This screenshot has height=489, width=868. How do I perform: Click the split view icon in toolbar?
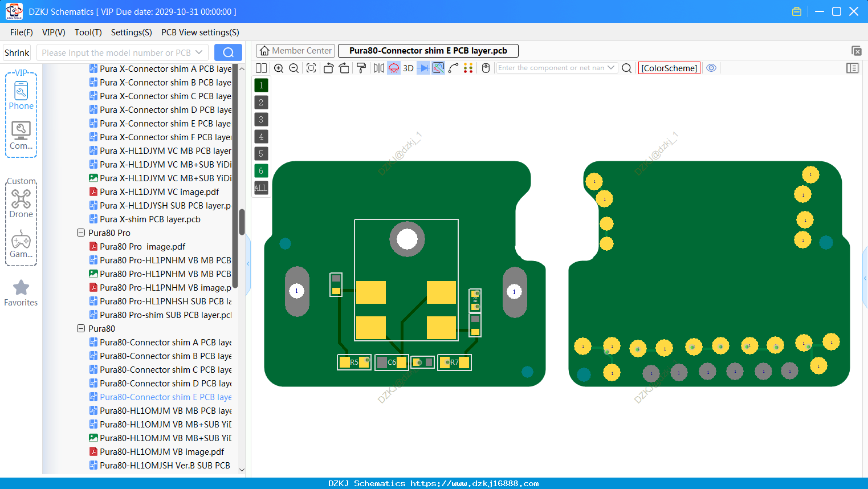click(261, 68)
